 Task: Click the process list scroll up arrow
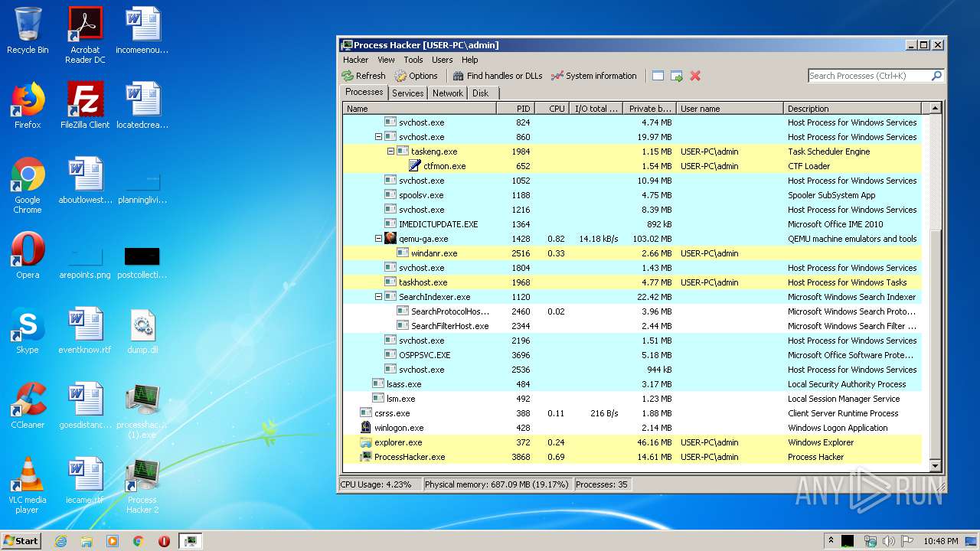pos(934,109)
